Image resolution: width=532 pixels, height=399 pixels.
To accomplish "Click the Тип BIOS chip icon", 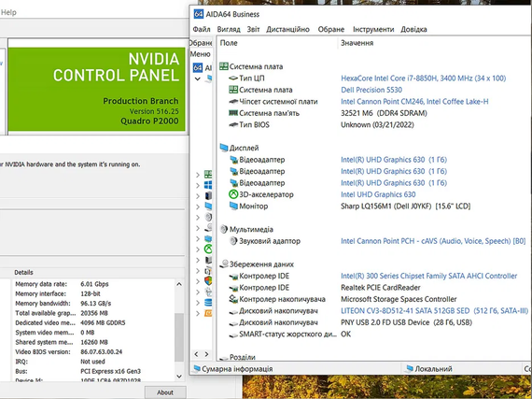I will (x=233, y=124).
